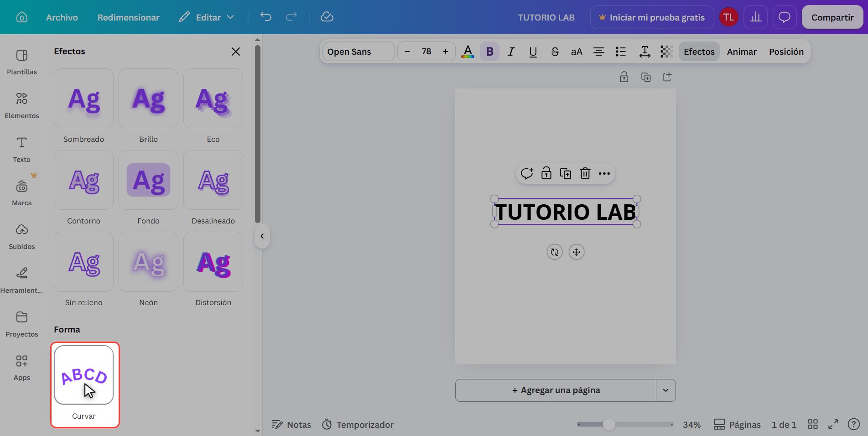This screenshot has height=436, width=868.
Task: Apply the Eco text effect
Action: pyautogui.click(x=213, y=99)
